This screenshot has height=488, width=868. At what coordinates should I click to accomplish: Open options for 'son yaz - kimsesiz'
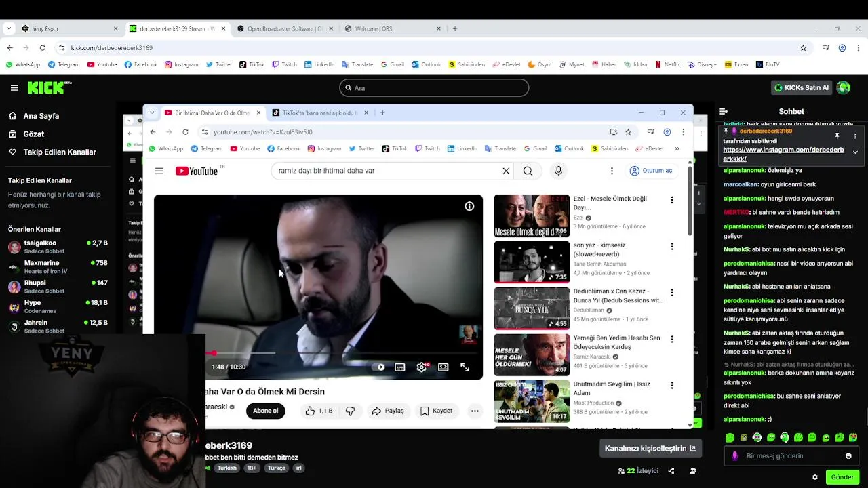[672, 247]
